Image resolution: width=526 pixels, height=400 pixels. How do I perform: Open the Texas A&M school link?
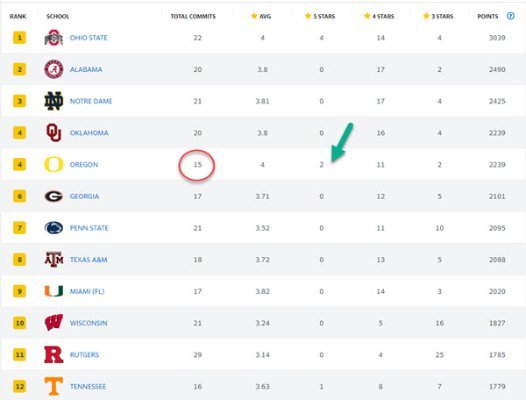tap(89, 259)
